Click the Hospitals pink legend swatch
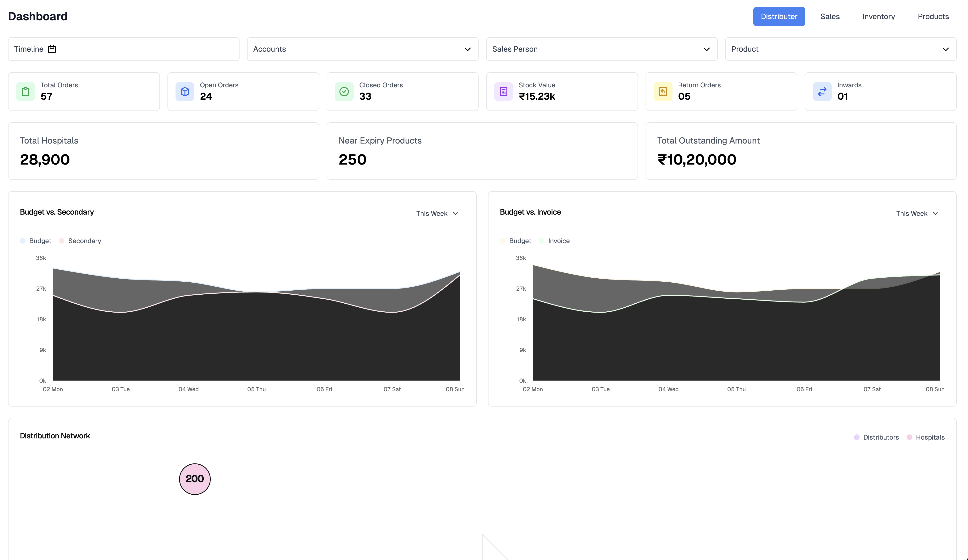 click(x=909, y=437)
